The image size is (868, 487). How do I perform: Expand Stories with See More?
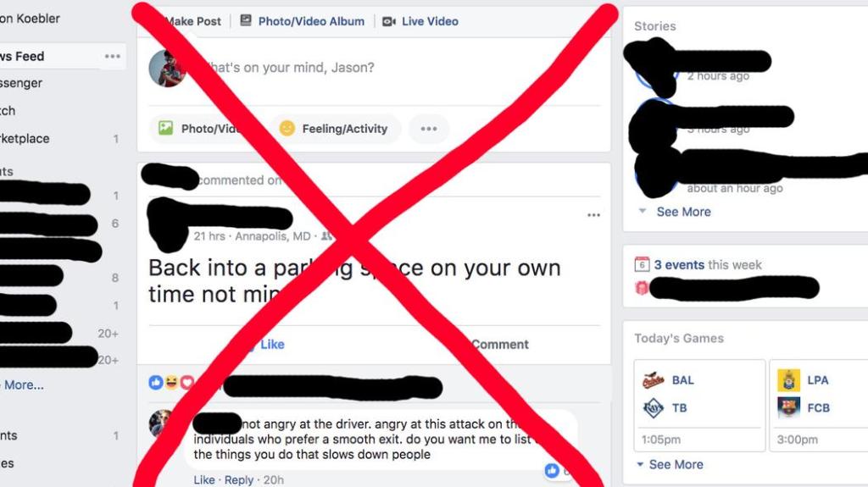683,212
